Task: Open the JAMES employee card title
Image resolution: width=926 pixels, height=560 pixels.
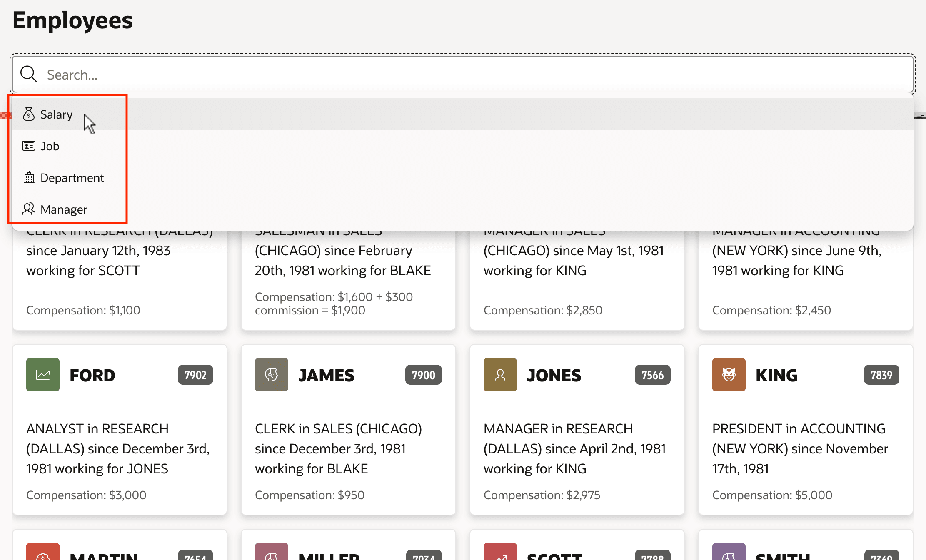Action: click(326, 375)
